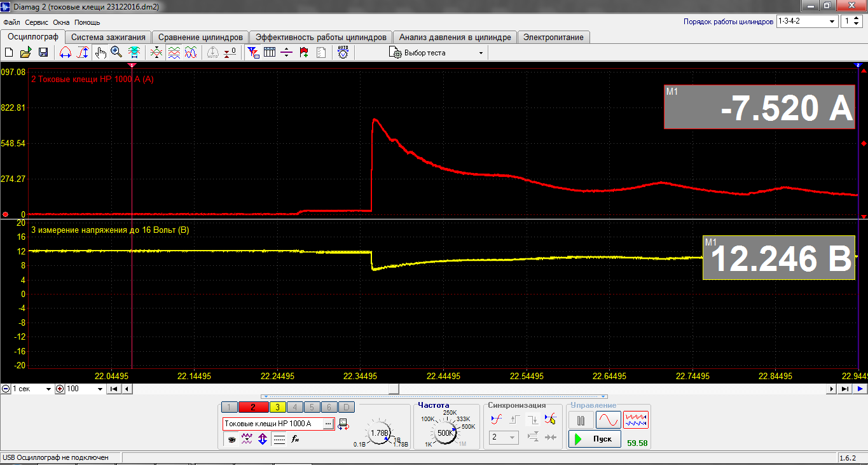Jump to start of recording button

click(113, 389)
